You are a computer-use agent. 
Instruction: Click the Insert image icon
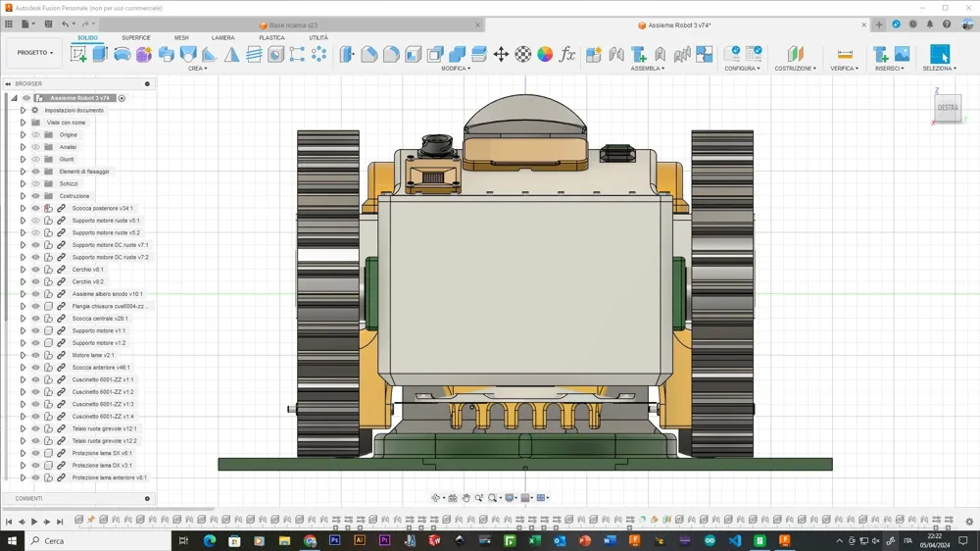click(902, 54)
